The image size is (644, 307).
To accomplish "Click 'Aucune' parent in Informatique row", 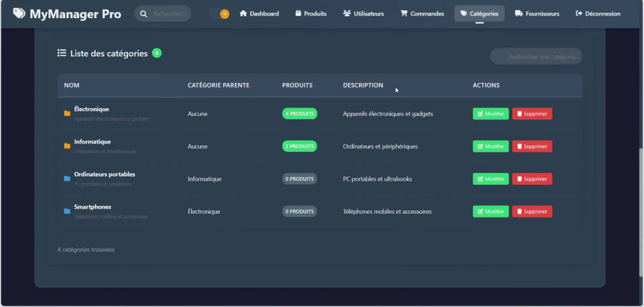I will click(x=198, y=146).
